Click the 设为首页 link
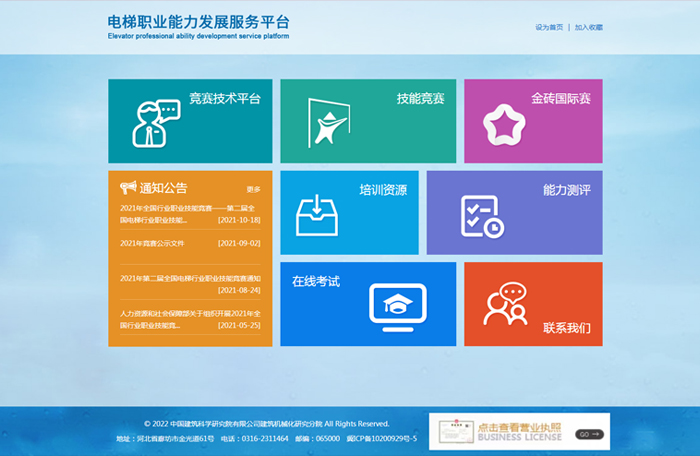 (x=549, y=27)
